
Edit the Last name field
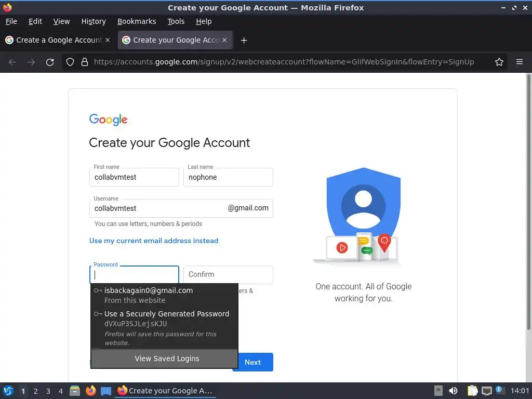tap(228, 177)
